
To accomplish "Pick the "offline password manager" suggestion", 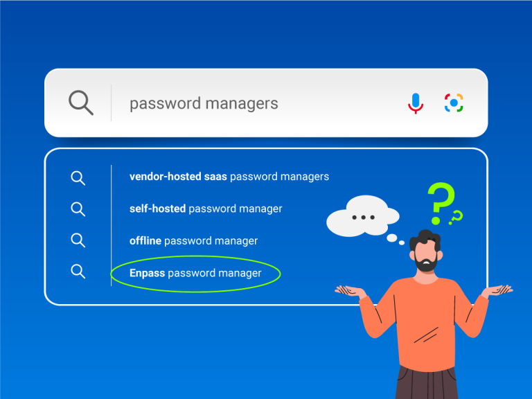I will [x=193, y=241].
